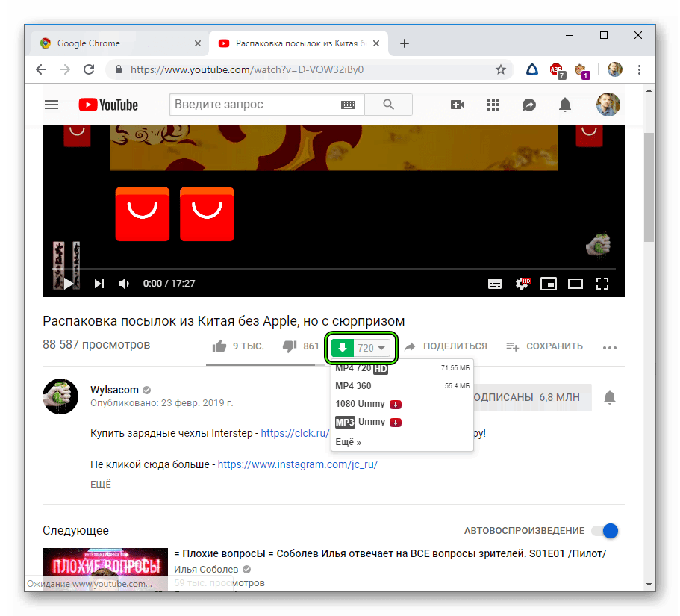Toggle subtitles in the video player
The height and width of the screenshot is (616, 680).
495,284
